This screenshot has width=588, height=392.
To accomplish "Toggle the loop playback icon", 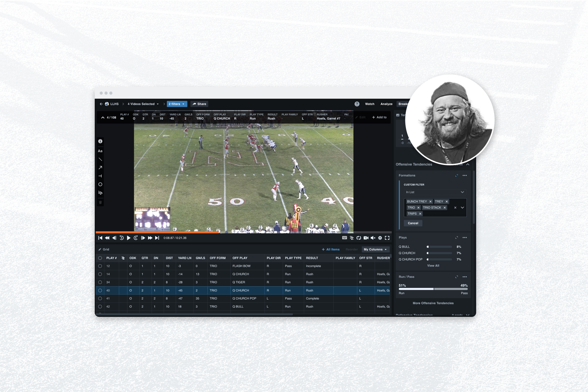I will tap(359, 238).
